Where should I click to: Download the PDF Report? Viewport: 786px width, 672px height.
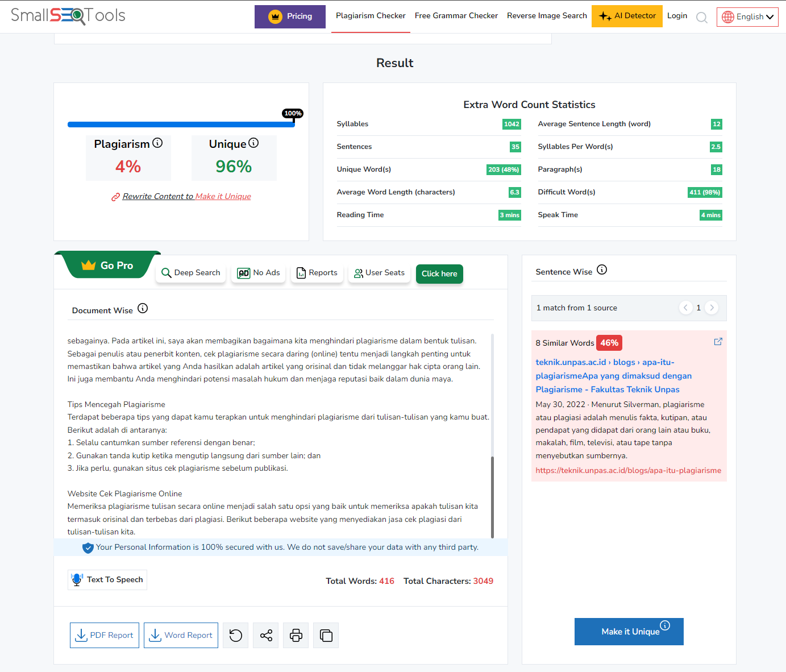coord(105,636)
